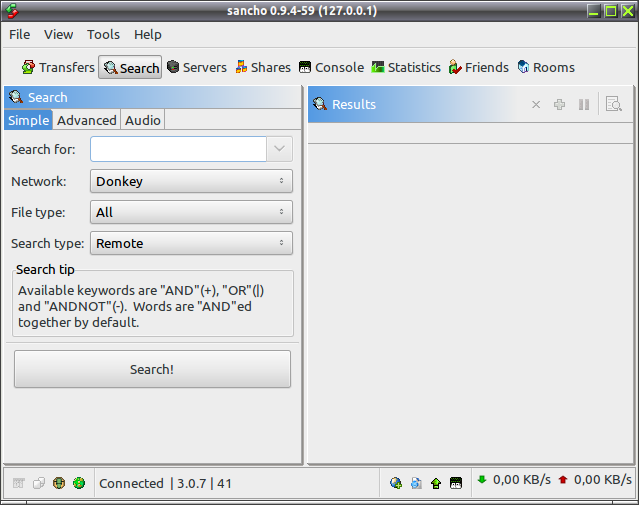Open the Console view
The width and height of the screenshot is (639, 505).
[331, 67]
